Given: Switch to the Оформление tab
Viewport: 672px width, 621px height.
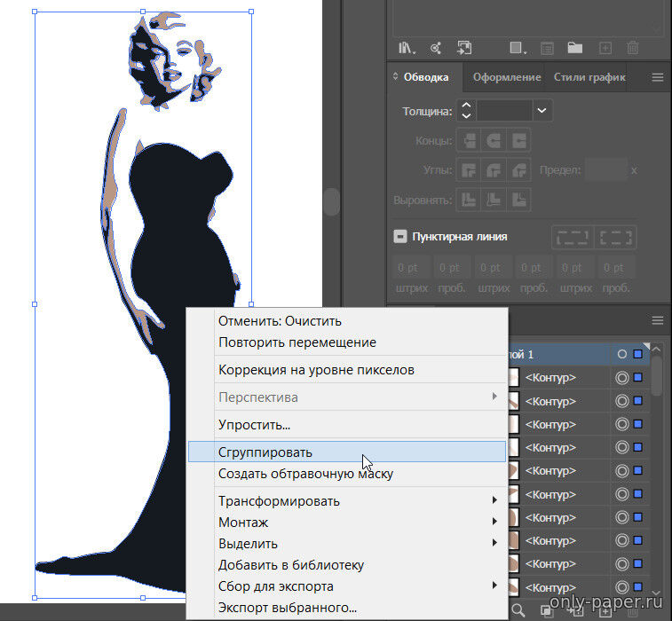Looking at the screenshot, I should pyautogui.click(x=506, y=77).
